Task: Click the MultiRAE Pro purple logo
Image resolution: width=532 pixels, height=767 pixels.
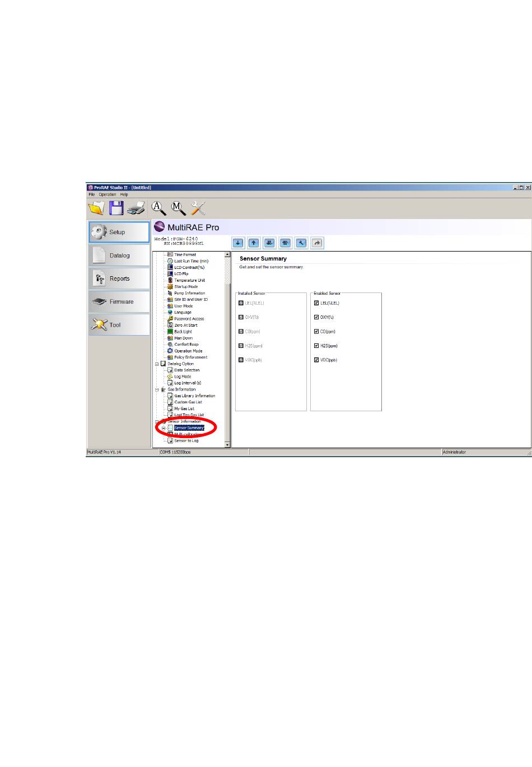Action: [159, 227]
